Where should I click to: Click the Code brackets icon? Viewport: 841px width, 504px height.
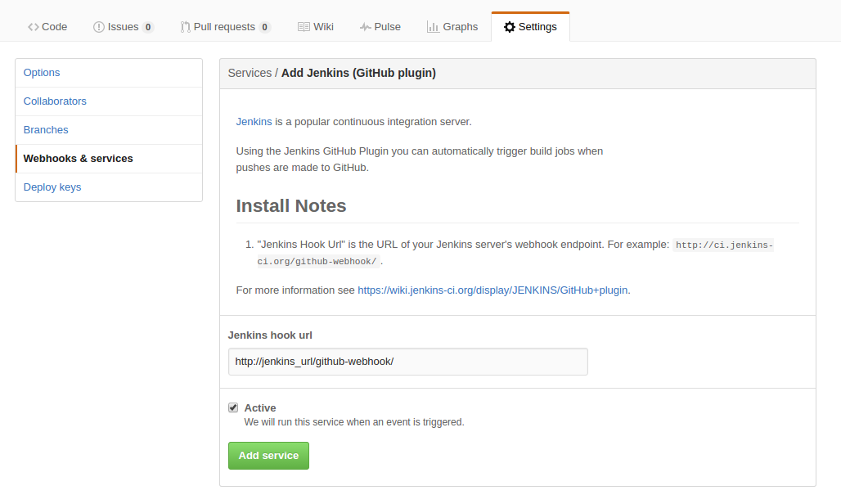click(x=34, y=27)
